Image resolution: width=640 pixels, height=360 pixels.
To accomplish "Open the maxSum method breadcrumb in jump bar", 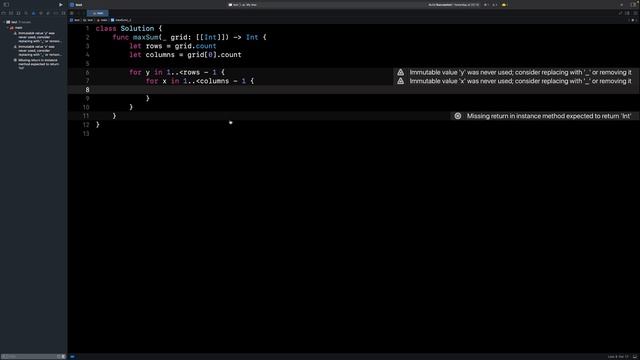I will (121, 20).
